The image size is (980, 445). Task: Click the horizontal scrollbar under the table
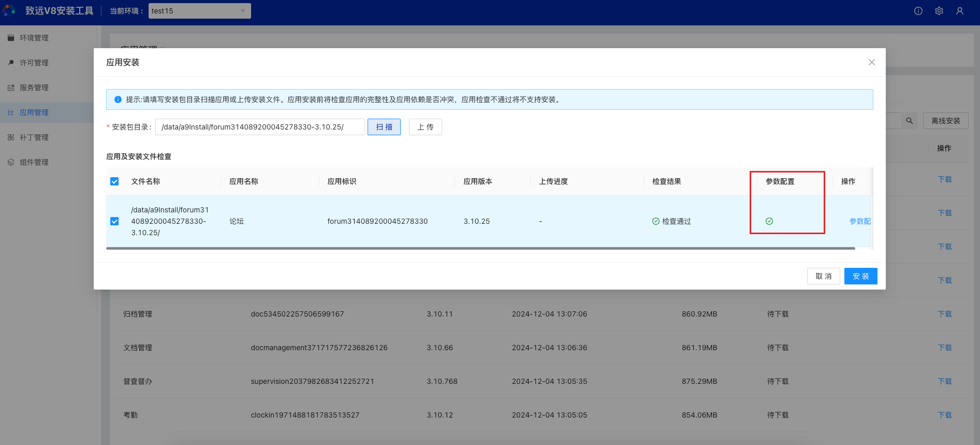pyautogui.click(x=480, y=249)
